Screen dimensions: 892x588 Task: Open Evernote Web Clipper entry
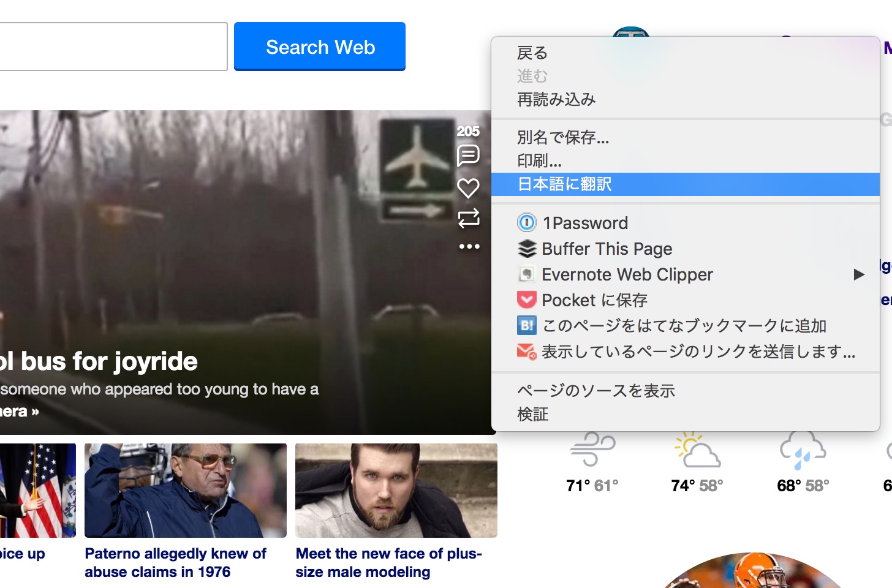(x=686, y=274)
